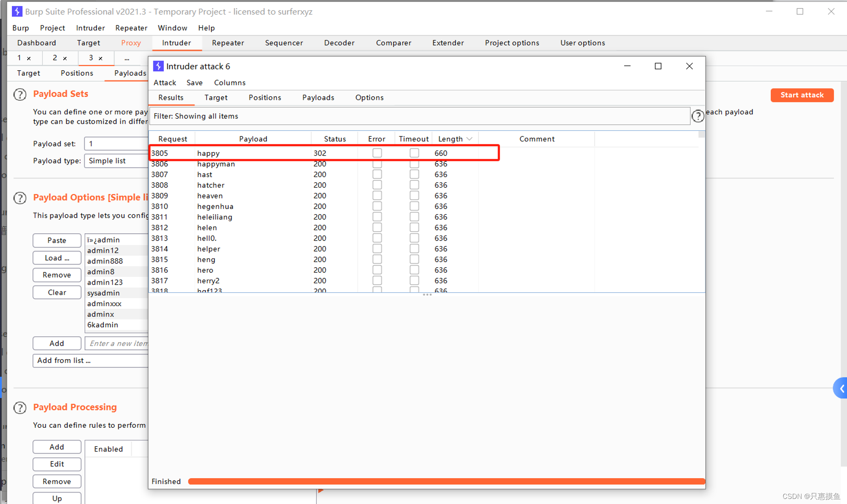Open the Help menu
The height and width of the screenshot is (504, 847).
tap(206, 28)
